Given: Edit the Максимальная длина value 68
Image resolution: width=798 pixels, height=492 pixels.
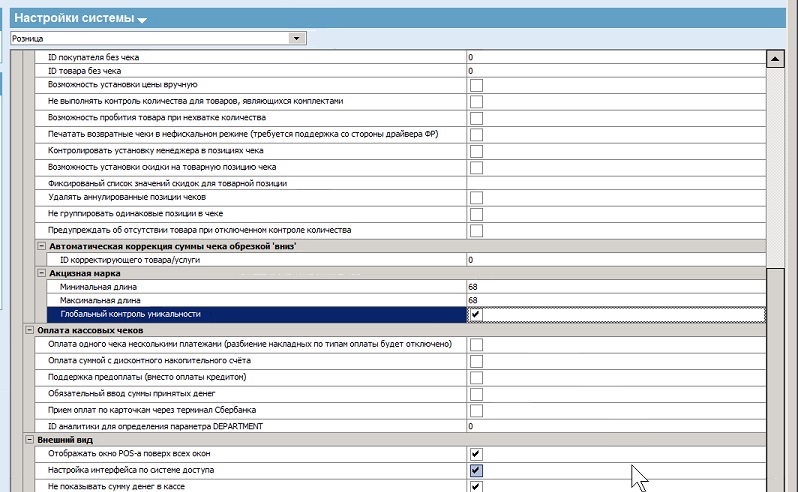Looking at the screenshot, I should (616, 300).
